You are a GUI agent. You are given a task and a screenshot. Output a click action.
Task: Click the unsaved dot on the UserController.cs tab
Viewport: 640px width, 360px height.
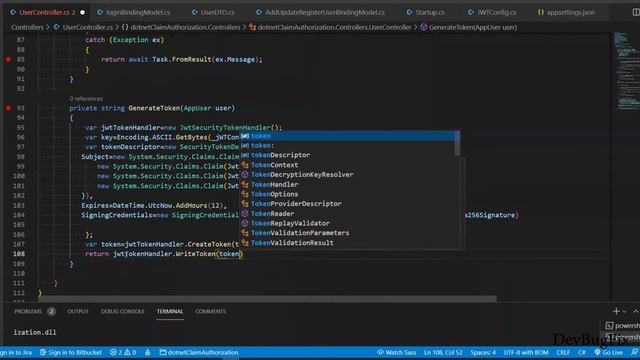[83, 12]
